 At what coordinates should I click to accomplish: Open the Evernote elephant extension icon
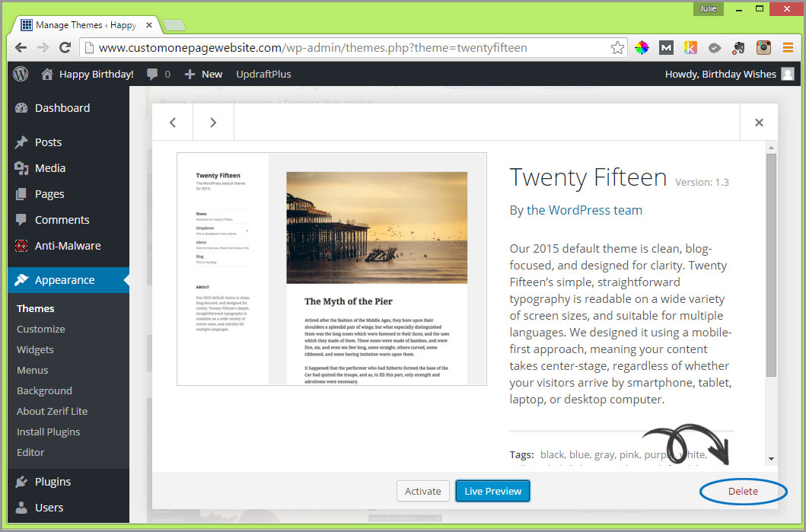click(x=739, y=48)
